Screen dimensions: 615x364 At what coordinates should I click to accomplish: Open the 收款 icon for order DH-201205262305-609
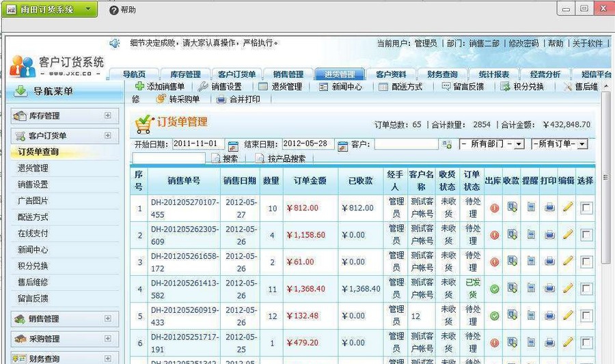pos(512,234)
